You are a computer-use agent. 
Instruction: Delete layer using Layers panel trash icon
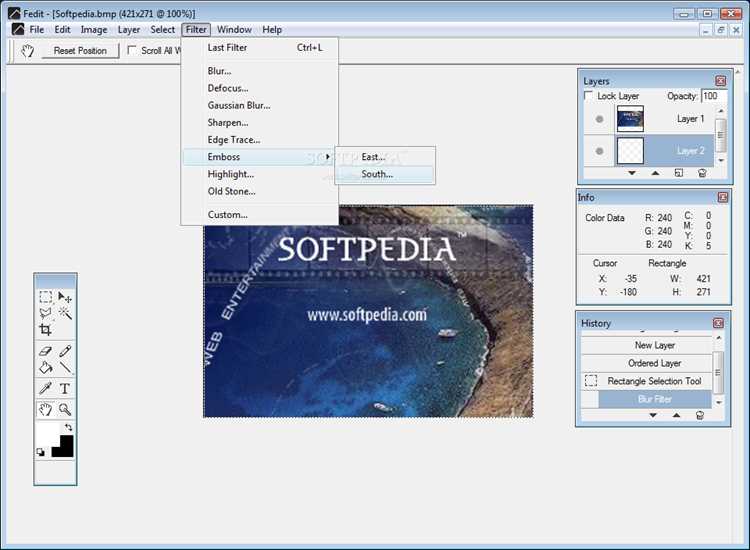702,173
